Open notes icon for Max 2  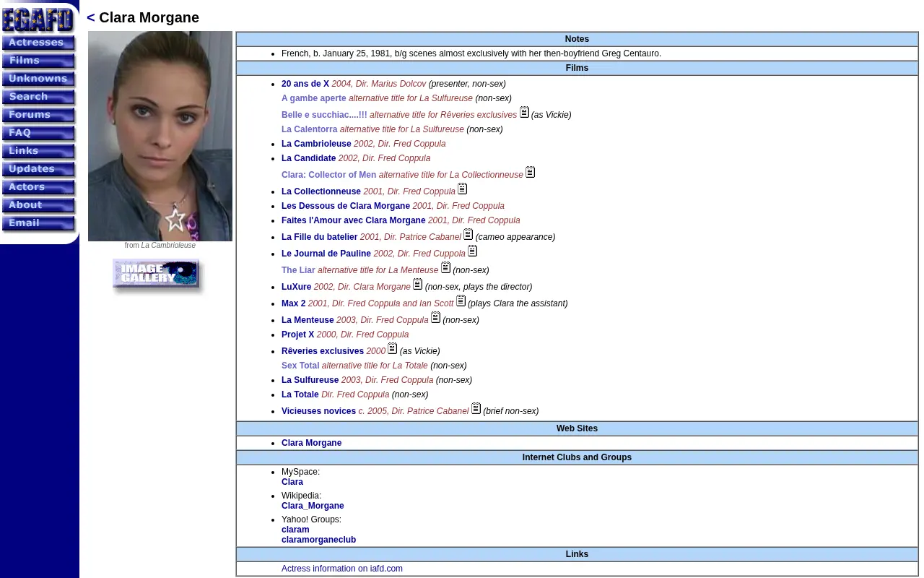[461, 301]
